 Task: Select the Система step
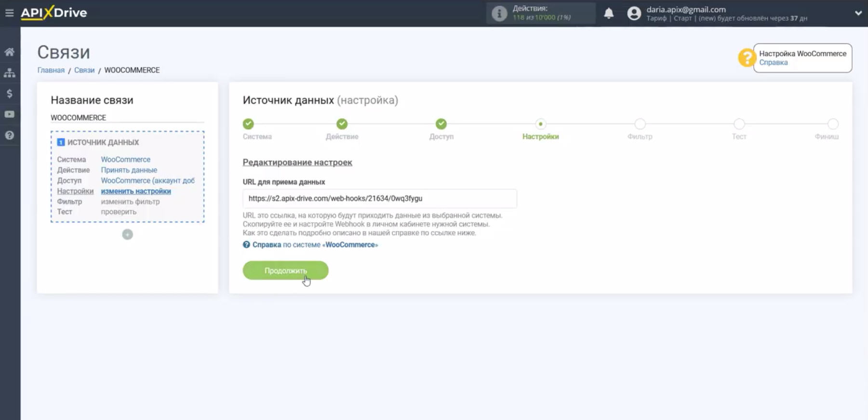click(248, 124)
